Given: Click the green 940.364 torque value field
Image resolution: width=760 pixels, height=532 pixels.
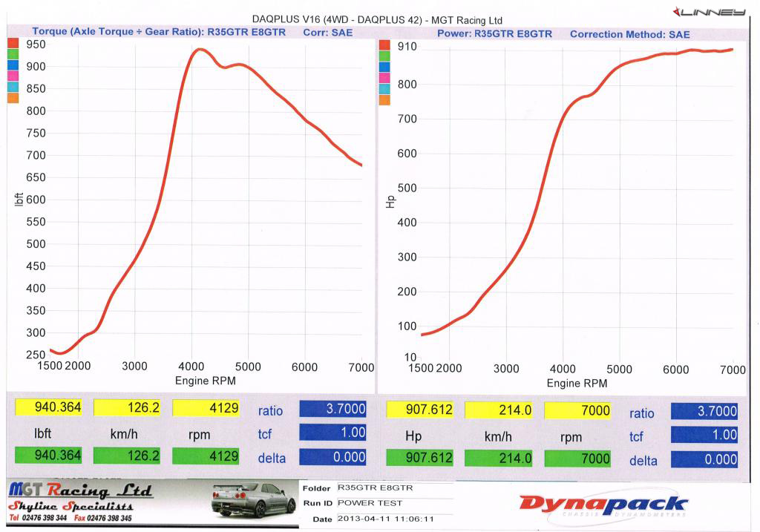Looking at the screenshot, I should [x=48, y=455].
